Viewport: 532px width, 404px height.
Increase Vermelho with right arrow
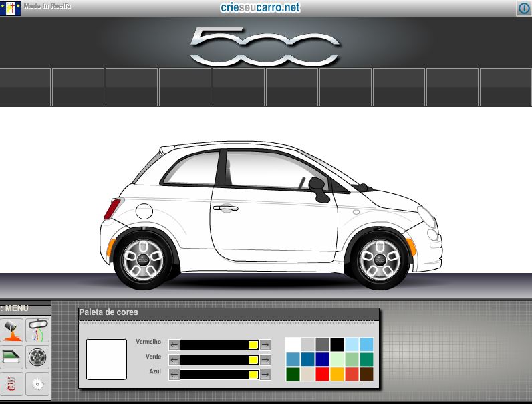click(265, 345)
